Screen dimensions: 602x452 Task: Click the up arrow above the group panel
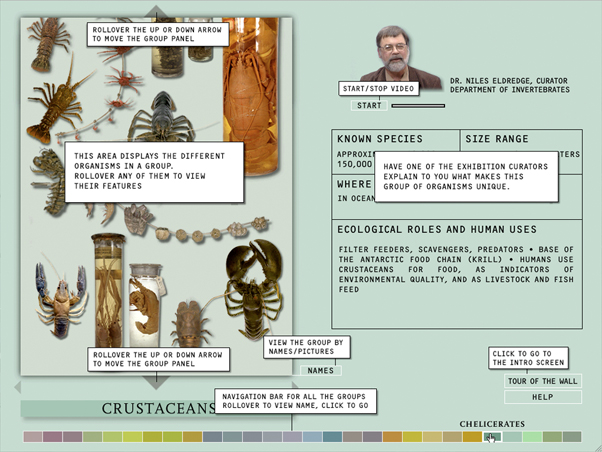click(156, 12)
